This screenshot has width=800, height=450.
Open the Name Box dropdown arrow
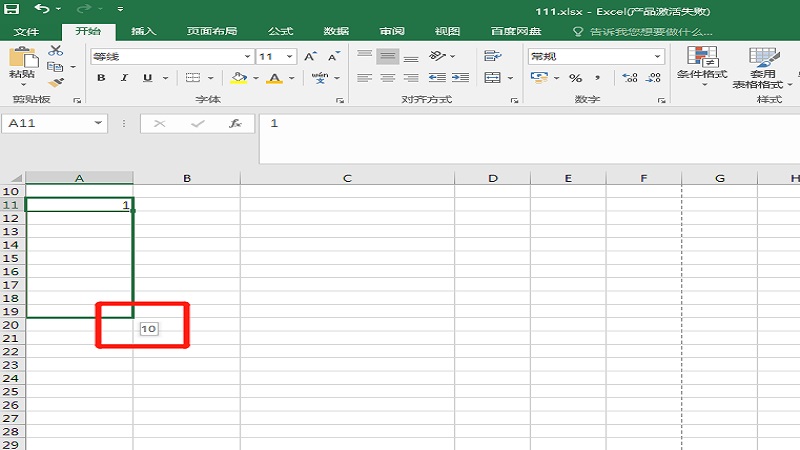(x=98, y=123)
